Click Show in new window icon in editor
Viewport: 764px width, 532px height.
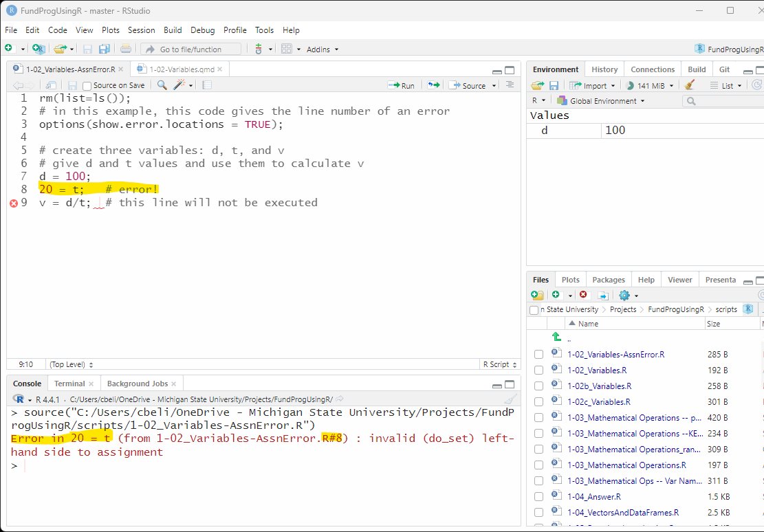(51, 85)
